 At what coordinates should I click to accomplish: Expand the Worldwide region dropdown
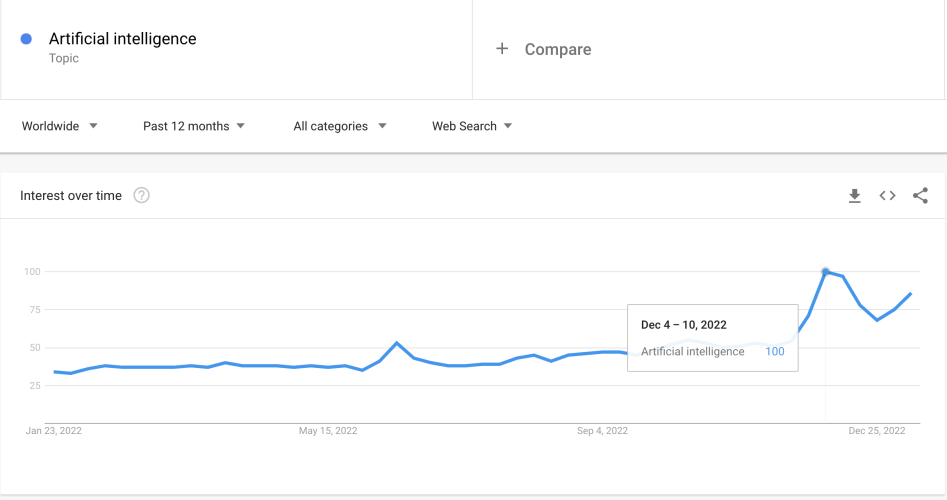point(59,126)
